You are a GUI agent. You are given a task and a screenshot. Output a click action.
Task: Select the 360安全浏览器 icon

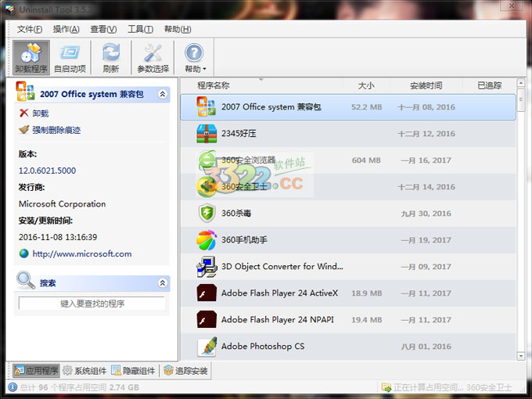pyautogui.click(x=207, y=160)
